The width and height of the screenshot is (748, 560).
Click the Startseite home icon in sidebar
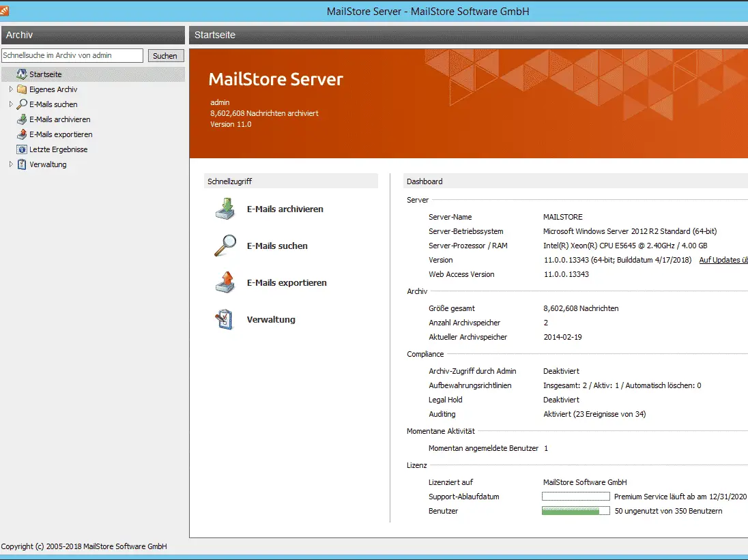pyautogui.click(x=21, y=74)
